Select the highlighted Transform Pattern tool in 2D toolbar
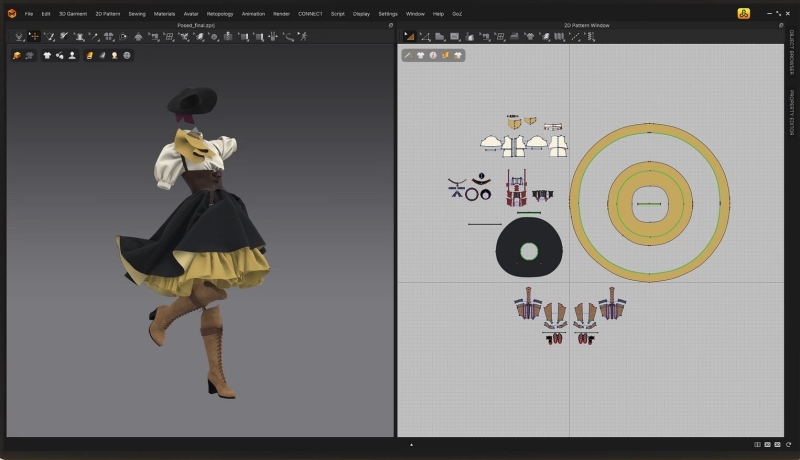Screen dimensions: 800x460 [409, 36]
